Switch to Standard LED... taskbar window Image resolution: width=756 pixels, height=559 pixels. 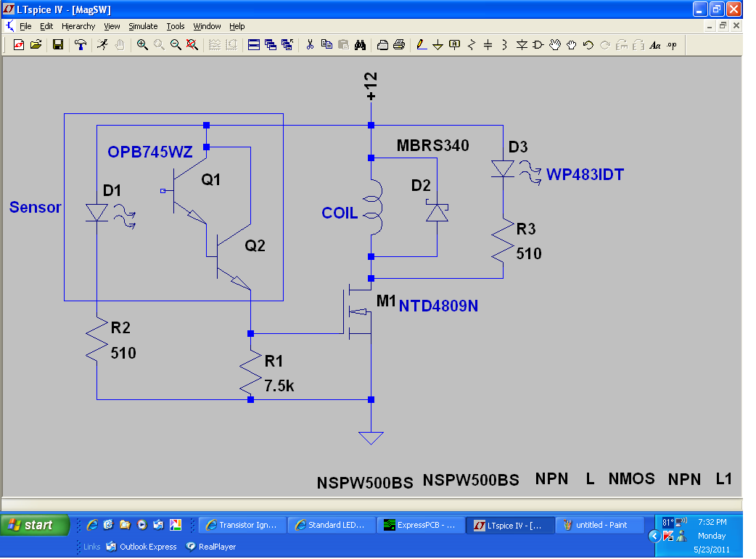coord(332,525)
